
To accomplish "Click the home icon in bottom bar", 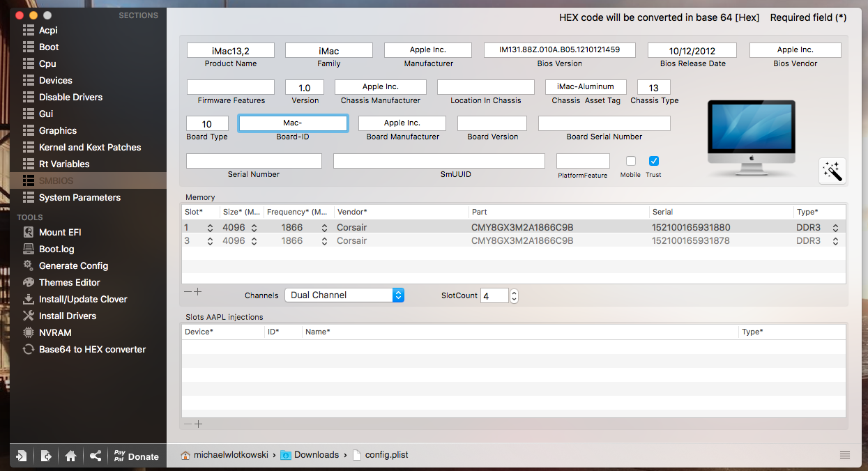I will [x=70, y=456].
